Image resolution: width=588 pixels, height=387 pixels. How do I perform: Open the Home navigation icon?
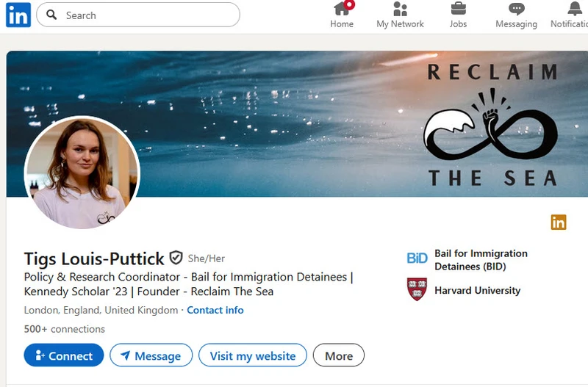(x=342, y=10)
